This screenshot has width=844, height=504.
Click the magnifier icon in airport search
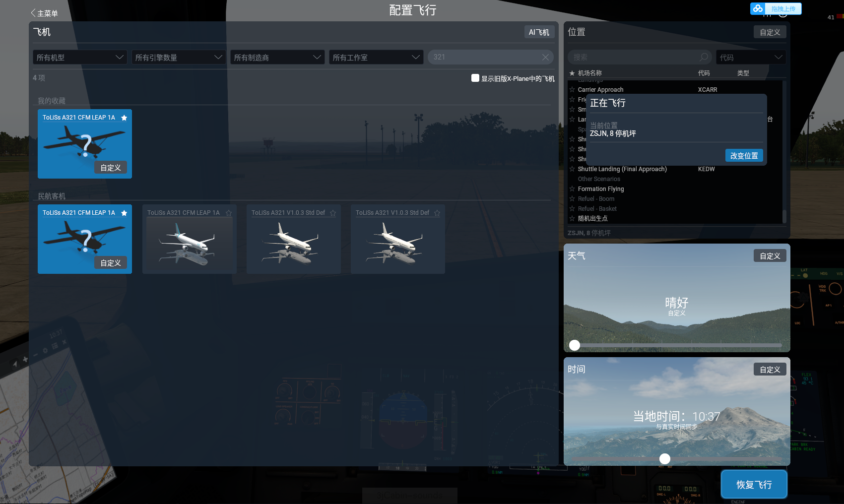(704, 57)
